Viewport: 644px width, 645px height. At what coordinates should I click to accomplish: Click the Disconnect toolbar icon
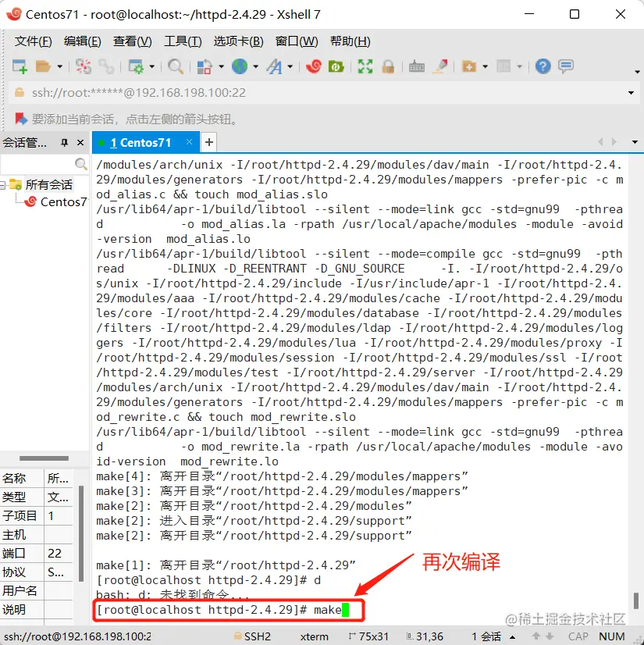(x=83, y=66)
